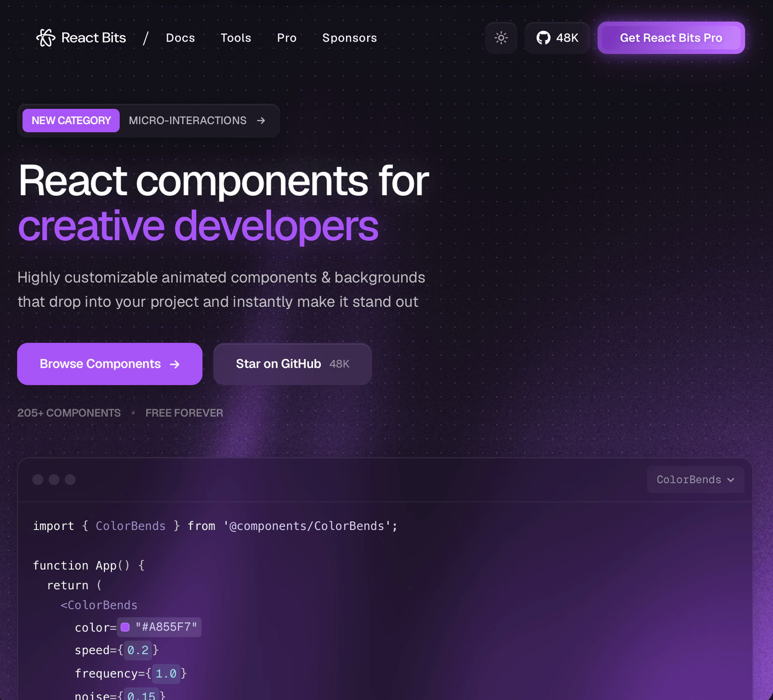Open the Tools menu item
Screen dimensions: 773x700
[x=236, y=38]
